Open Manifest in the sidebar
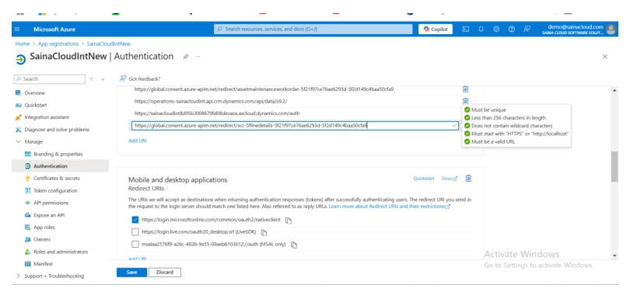This screenshot has height=299, width=644. [x=43, y=264]
